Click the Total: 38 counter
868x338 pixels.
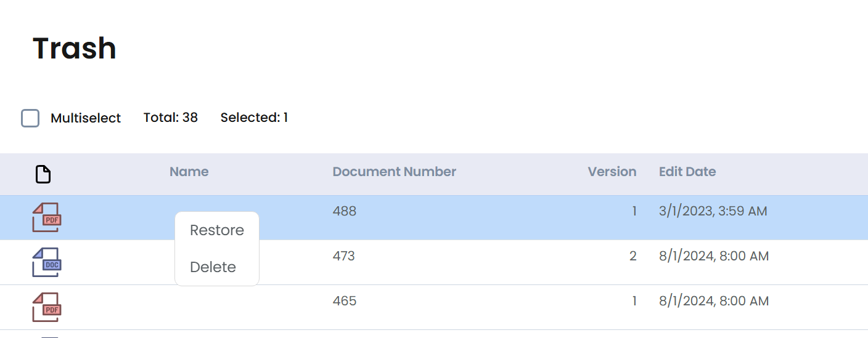pos(171,118)
